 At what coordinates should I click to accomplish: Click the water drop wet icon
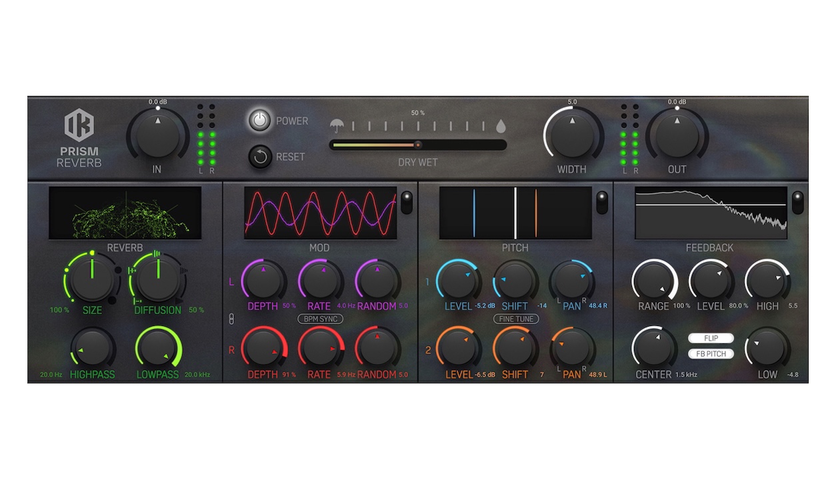(501, 125)
